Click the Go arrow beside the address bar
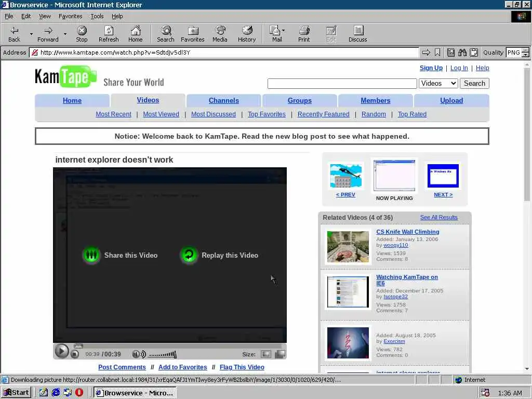The width and height of the screenshot is (532, 399). pyautogui.click(x=426, y=52)
